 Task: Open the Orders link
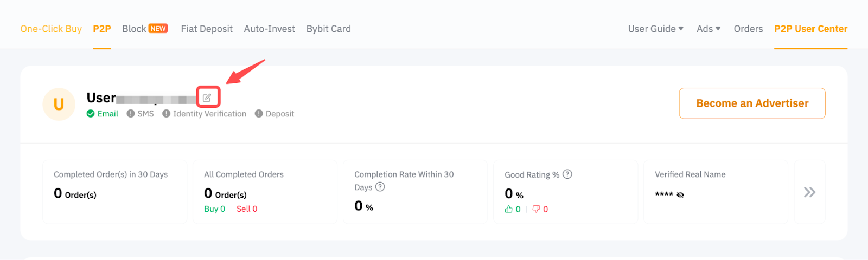tap(748, 29)
